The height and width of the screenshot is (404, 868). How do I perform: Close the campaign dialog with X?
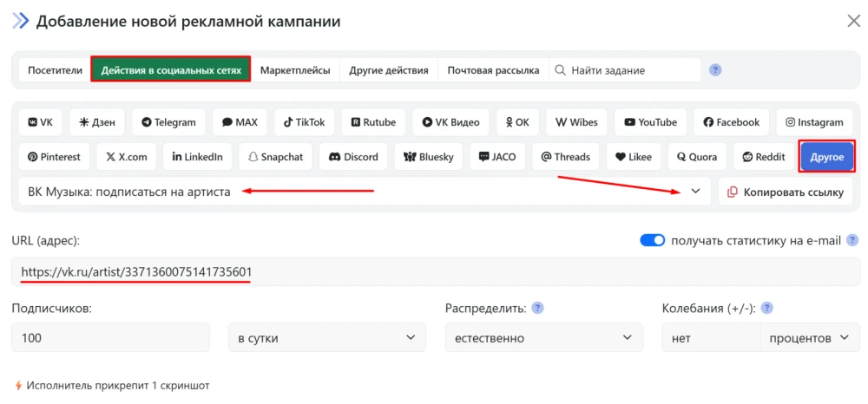853,22
